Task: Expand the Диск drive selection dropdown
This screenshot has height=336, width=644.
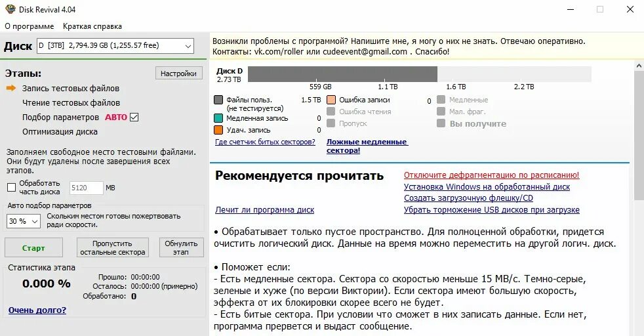Action: pos(188,46)
